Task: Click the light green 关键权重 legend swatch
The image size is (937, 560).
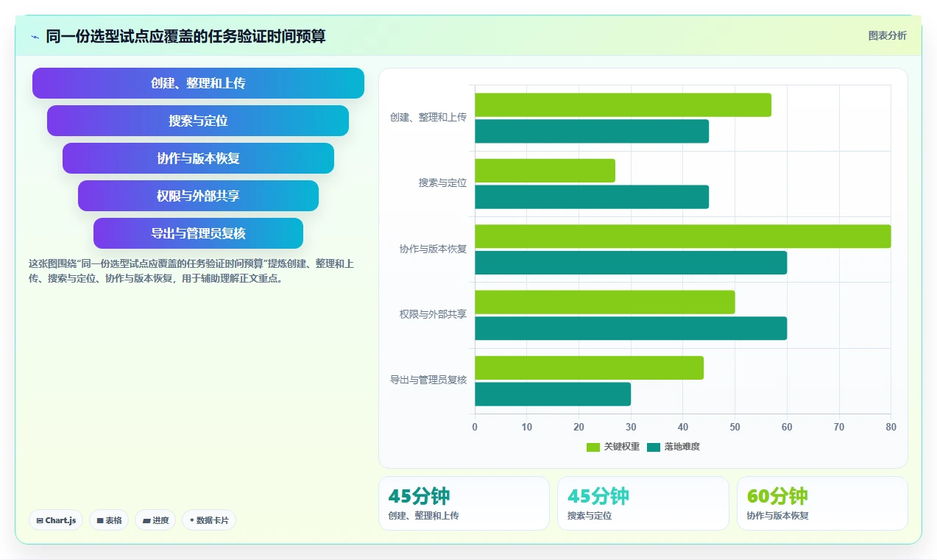Action: (593, 447)
